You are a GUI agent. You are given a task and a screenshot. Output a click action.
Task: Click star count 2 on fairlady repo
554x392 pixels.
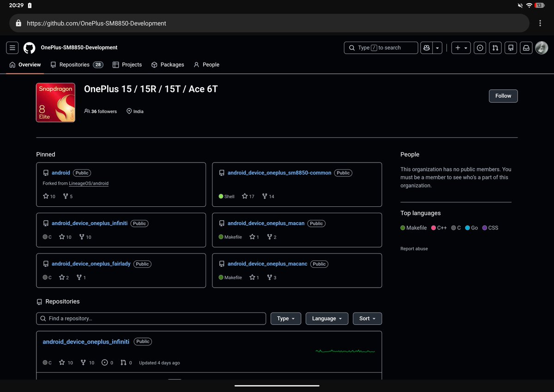click(x=64, y=277)
